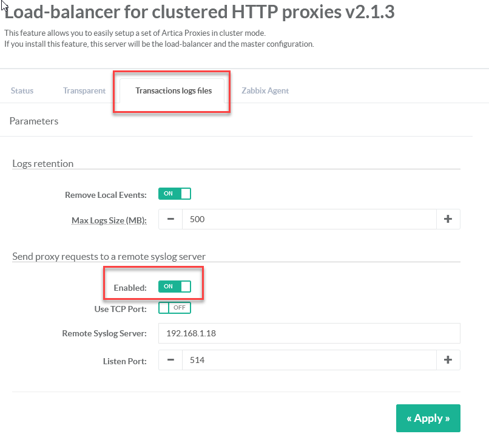Disable the Remove Local Events switch
Screen dimensions: 489x448
tap(175, 194)
